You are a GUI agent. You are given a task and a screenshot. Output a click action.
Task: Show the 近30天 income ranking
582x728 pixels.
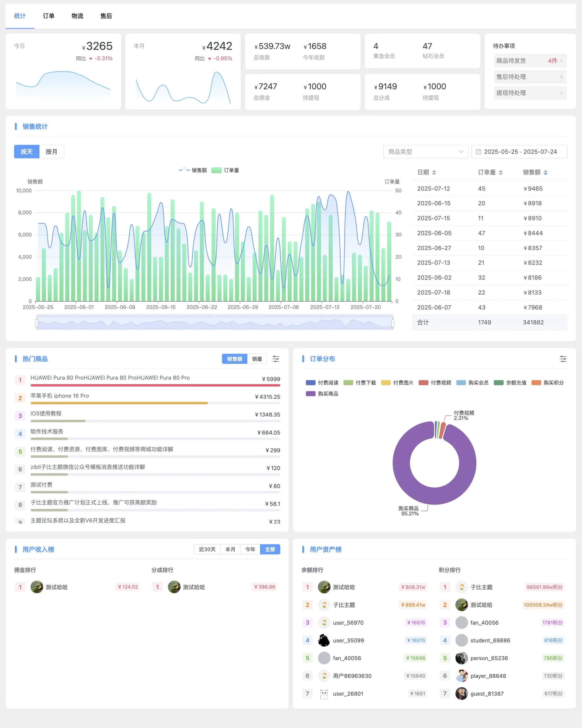point(207,549)
